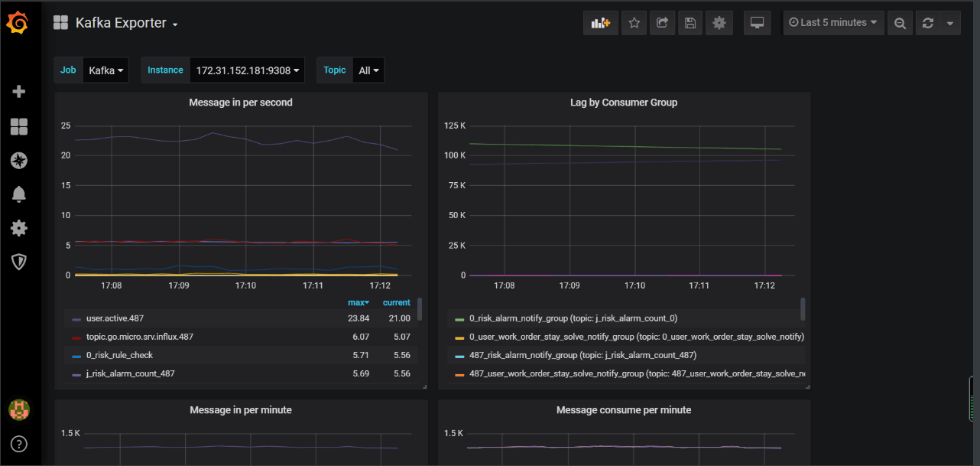Image resolution: width=980 pixels, height=466 pixels.
Task: Click 0_risk_rule_check blue color swatch
Action: [x=76, y=356]
